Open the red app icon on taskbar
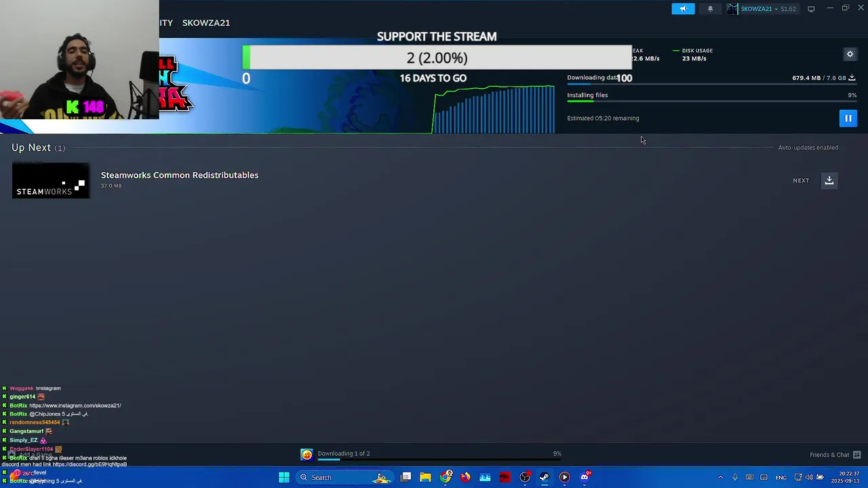Viewport: 868px width, 488px height. (x=505, y=477)
